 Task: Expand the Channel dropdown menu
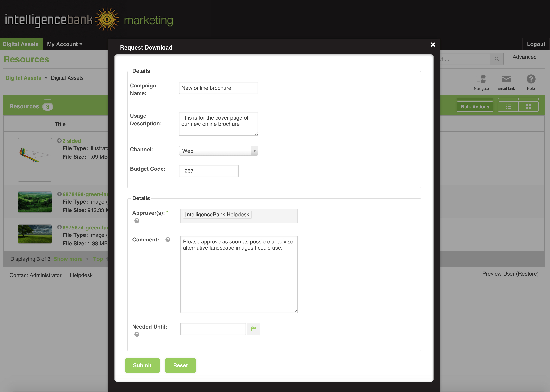point(254,151)
